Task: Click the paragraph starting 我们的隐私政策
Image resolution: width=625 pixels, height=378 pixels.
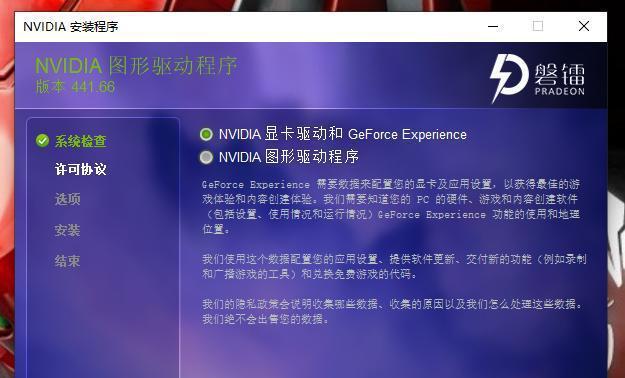Action: point(393,311)
